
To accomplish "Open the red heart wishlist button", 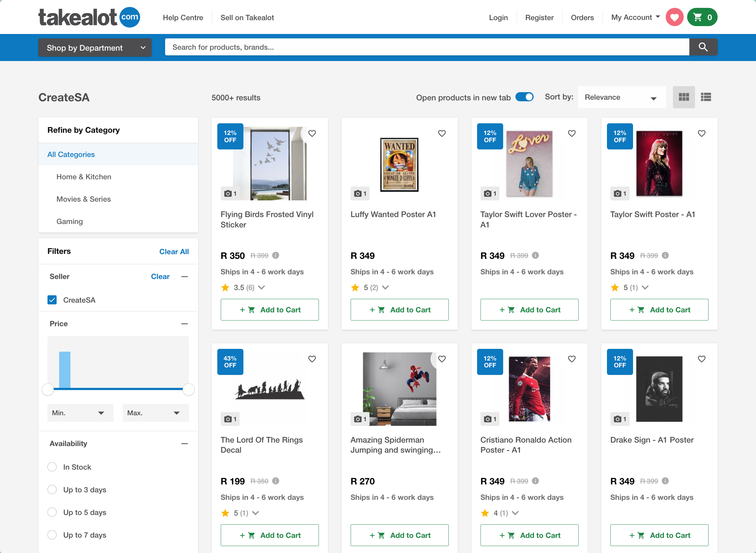I will tap(674, 17).
